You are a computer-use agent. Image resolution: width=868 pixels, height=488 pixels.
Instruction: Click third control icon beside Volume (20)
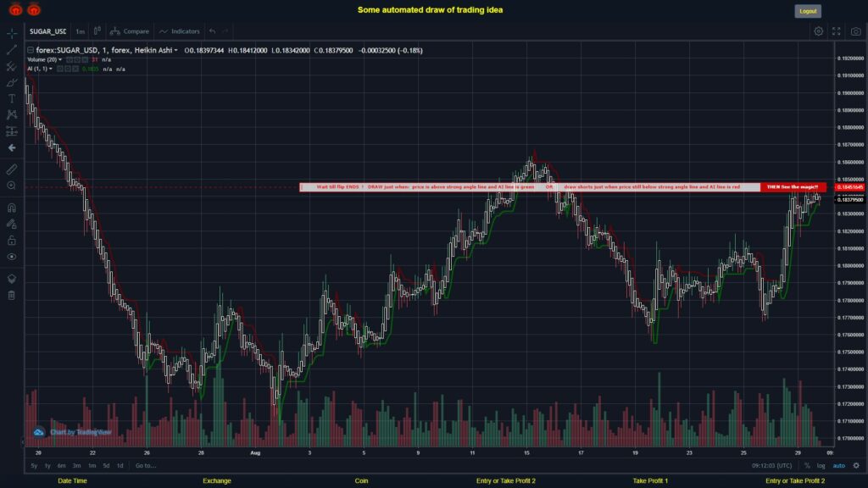(x=85, y=59)
